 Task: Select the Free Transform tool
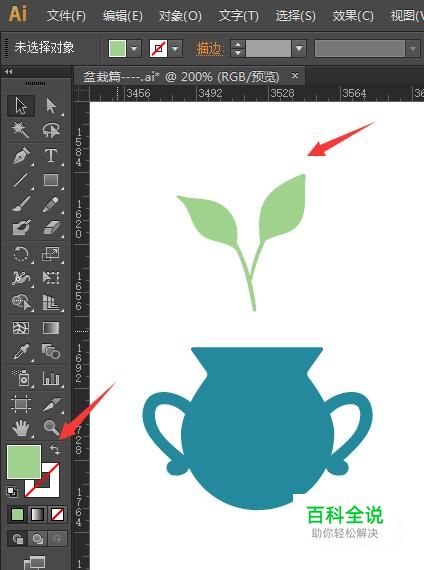[51, 278]
